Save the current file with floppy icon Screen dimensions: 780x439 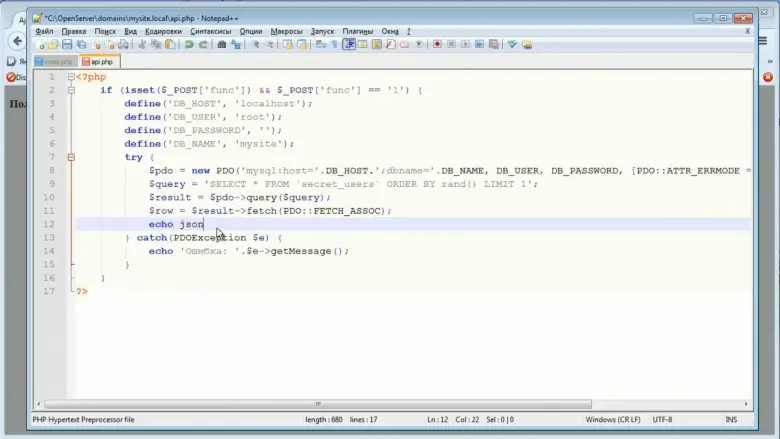pos(67,45)
